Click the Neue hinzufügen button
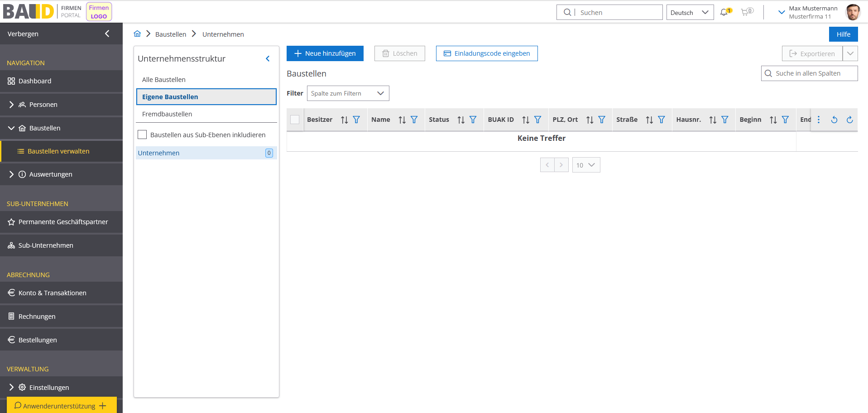868x413 pixels. 325,53
